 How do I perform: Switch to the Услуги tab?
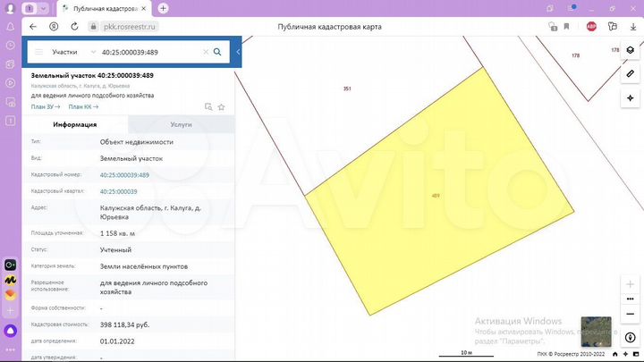click(x=181, y=124)
